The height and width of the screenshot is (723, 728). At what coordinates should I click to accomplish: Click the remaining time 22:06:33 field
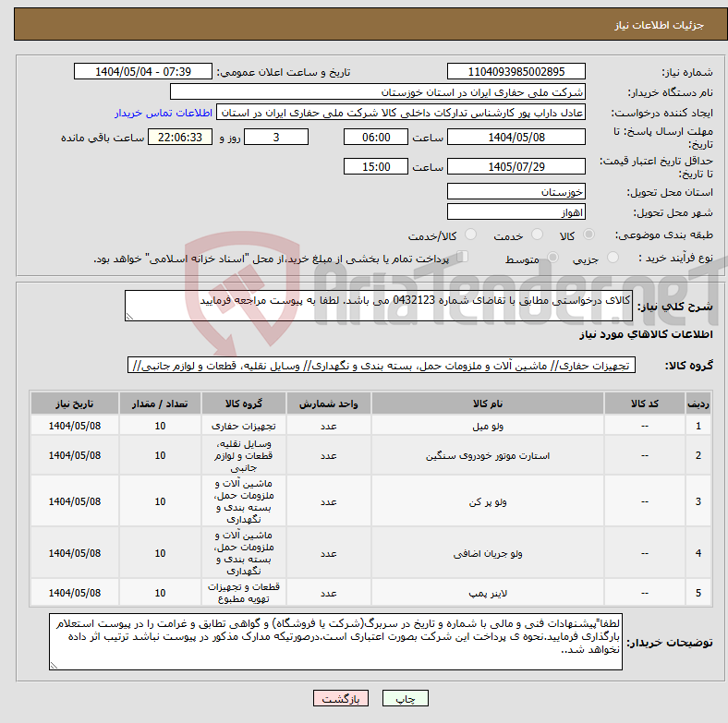[180, 138]
